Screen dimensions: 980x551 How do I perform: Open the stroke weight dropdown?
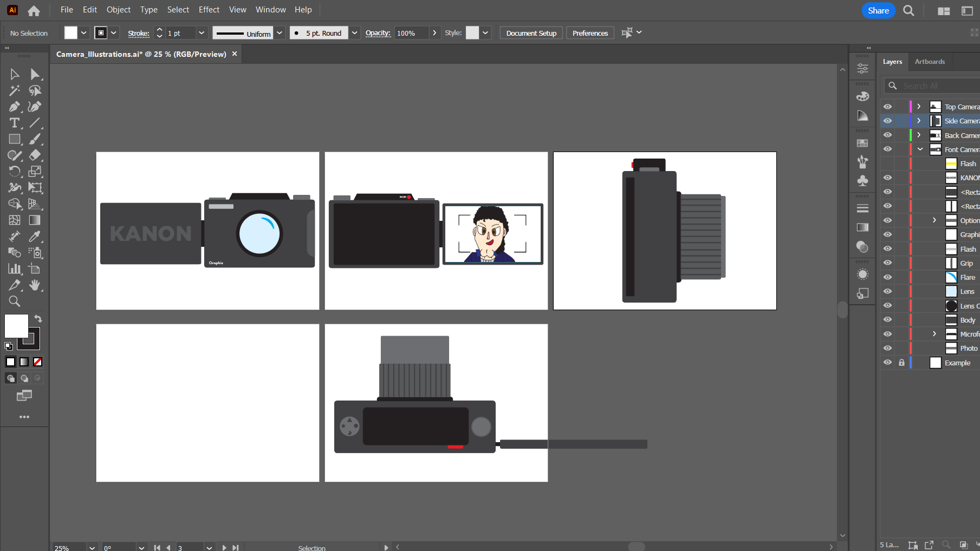(202, 33)
